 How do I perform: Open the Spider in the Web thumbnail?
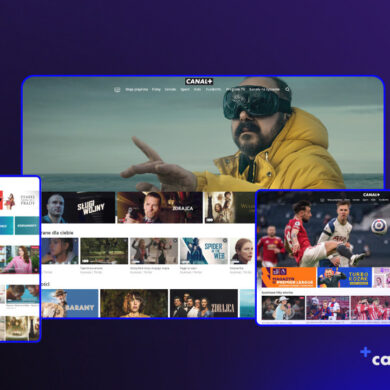[204, 251]
